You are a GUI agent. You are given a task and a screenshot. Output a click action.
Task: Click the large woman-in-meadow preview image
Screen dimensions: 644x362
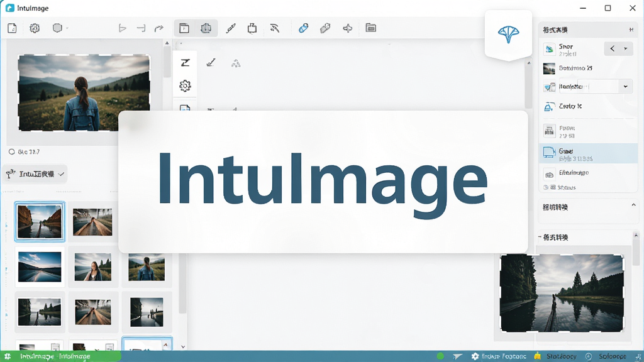[x=84, y=93]
